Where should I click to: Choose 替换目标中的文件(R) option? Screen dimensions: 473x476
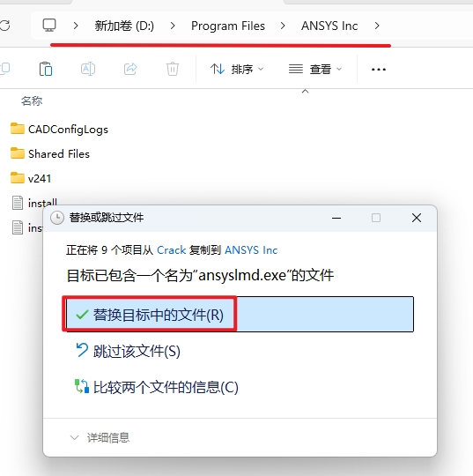click(x=240, y=314)
